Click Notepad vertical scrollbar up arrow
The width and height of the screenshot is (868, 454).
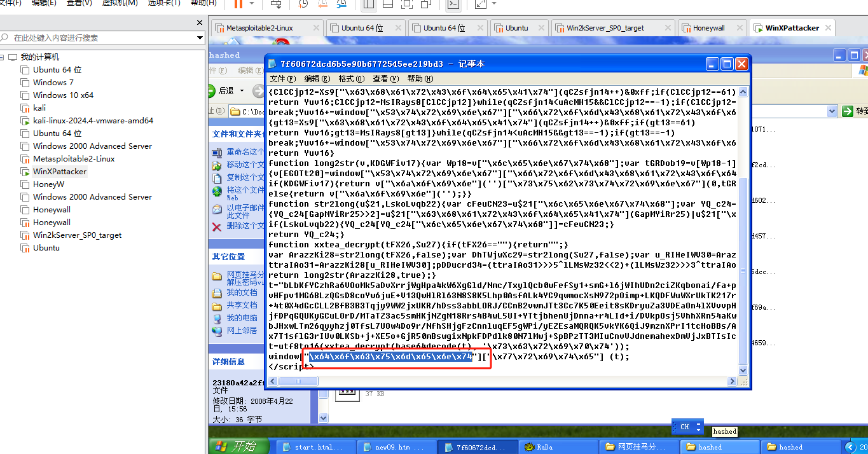coord(743,91)
